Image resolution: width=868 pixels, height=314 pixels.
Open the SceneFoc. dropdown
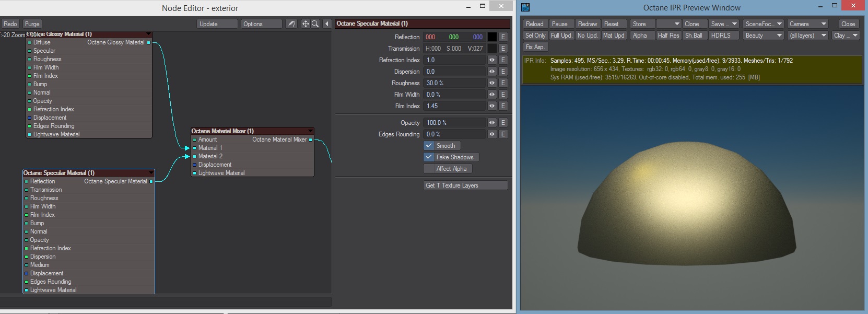(x=764, y=24)
